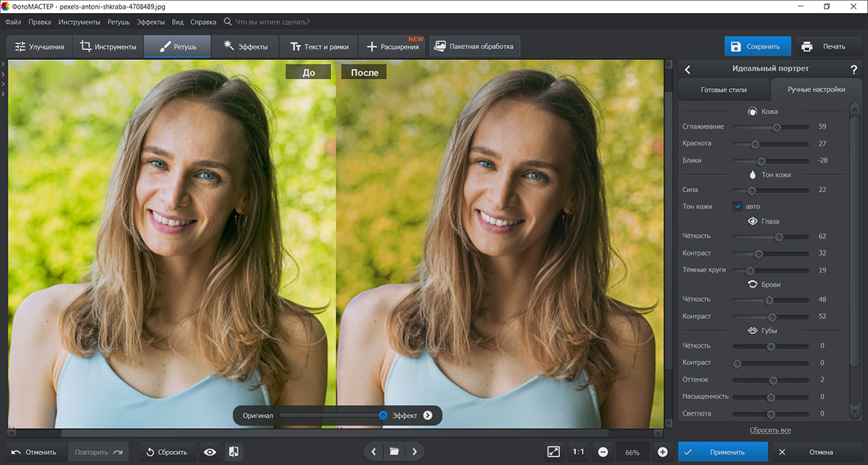Adjust the Светлота slider
This screenshot has height=465, width=868.
[x=770, y=414]
